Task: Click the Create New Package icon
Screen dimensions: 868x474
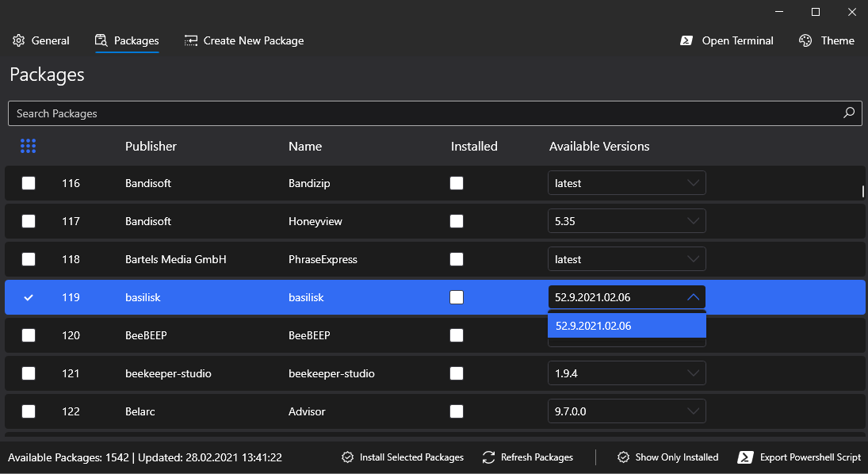Action: [191, 40]
